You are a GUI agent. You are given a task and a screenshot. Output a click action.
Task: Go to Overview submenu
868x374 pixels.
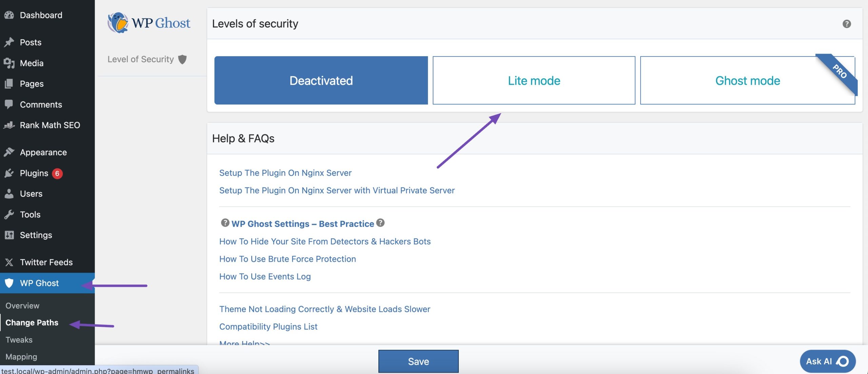[x=22, y=306]
